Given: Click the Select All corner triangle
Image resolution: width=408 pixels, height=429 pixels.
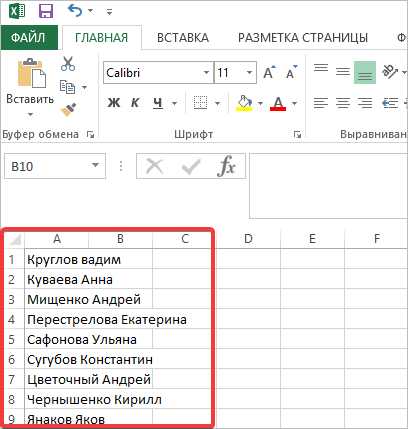Looking at the screenshot, I should coord(15,239).
